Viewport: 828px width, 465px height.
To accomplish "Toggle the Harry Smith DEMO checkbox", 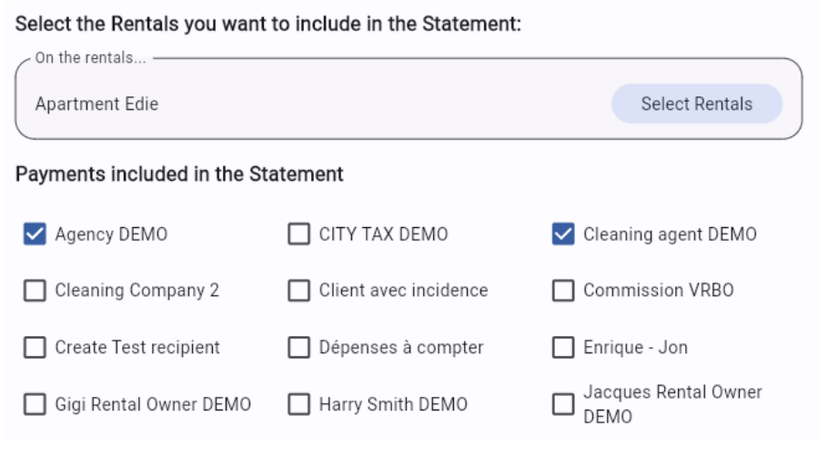I will click(x=299, y=405).
